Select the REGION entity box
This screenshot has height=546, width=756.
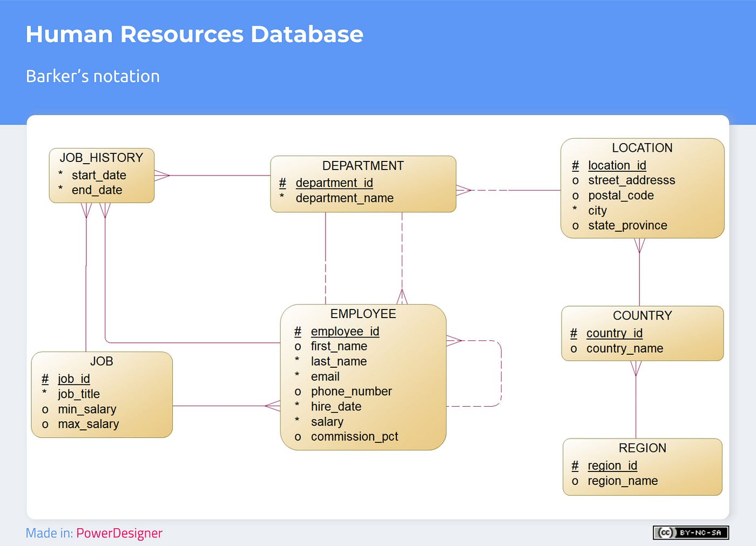tap(643, 464)
